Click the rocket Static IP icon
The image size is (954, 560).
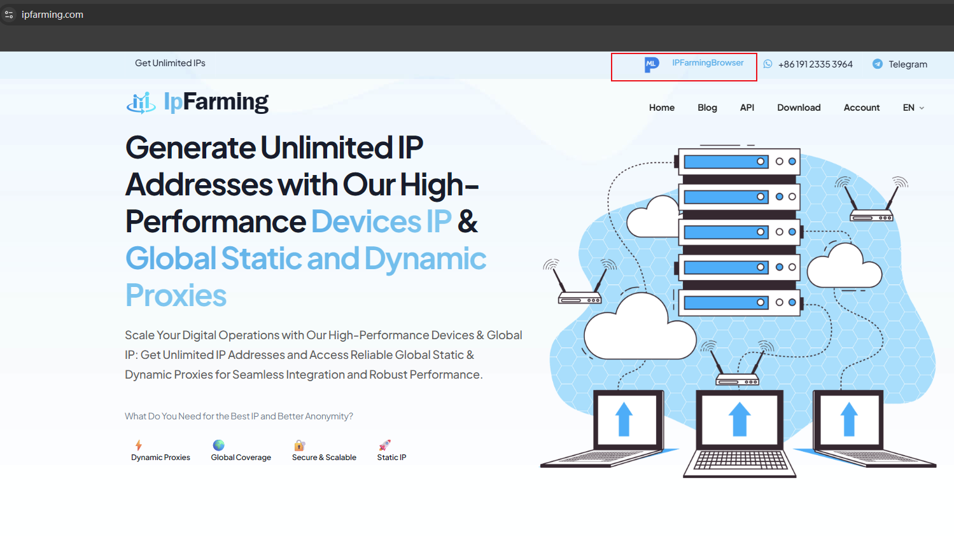pyautogui.click(x=385, y=445)
